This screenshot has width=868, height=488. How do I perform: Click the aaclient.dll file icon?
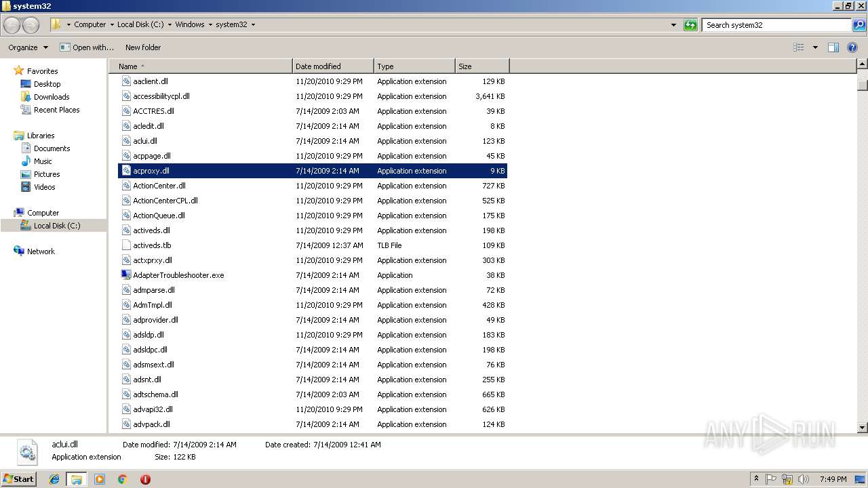126,81
